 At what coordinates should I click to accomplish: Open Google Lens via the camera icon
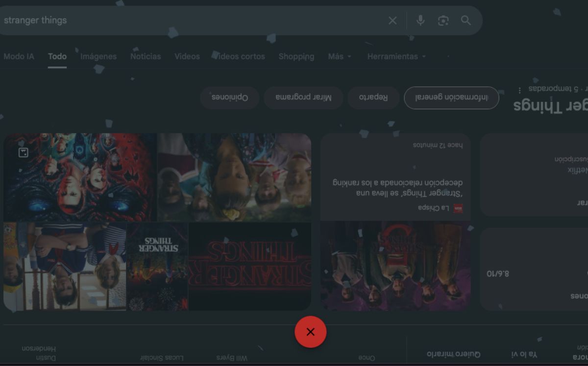click(x=443, y=21)
